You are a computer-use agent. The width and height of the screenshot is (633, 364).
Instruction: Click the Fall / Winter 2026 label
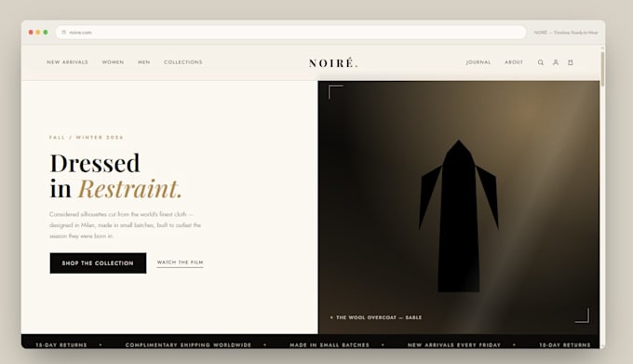click(87, 138)
